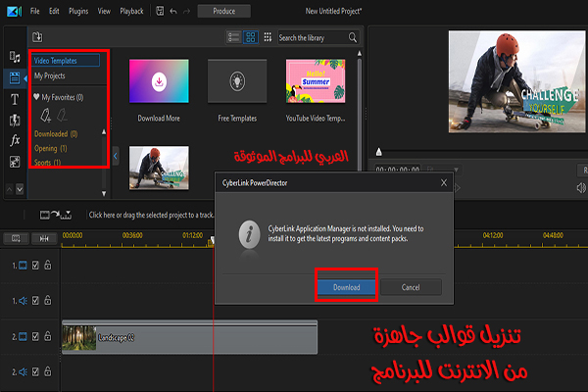
Task: Click the Produce button
Action: click(223, 11)
